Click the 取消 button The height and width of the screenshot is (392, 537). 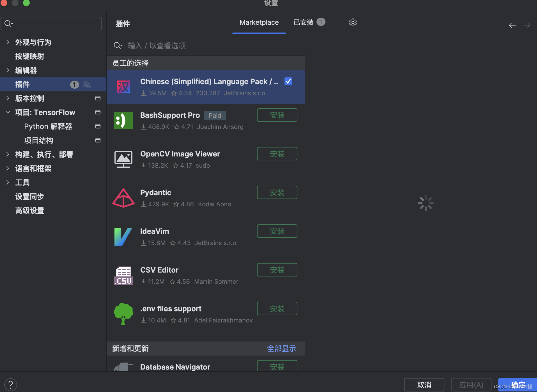(x=424, y=385)
